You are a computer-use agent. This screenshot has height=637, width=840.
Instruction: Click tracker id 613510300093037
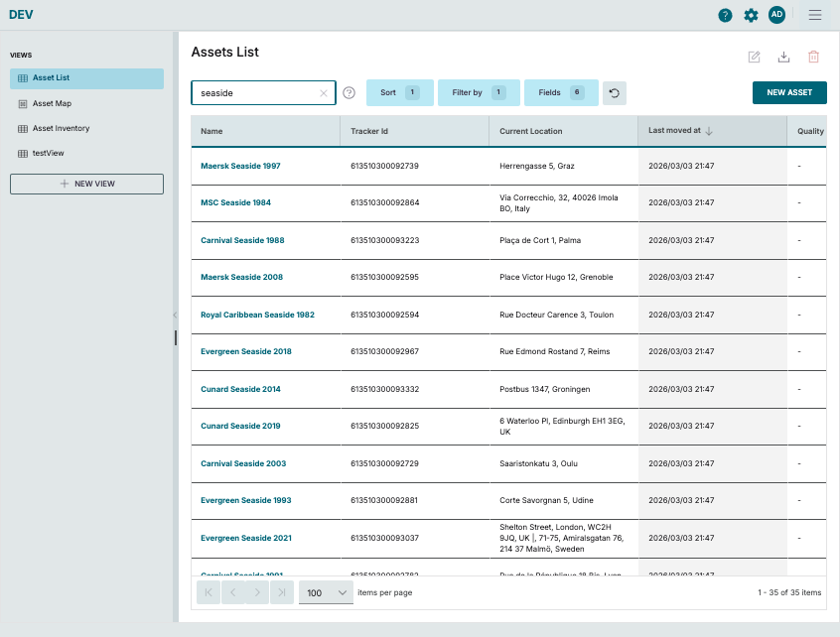[384, 538]
